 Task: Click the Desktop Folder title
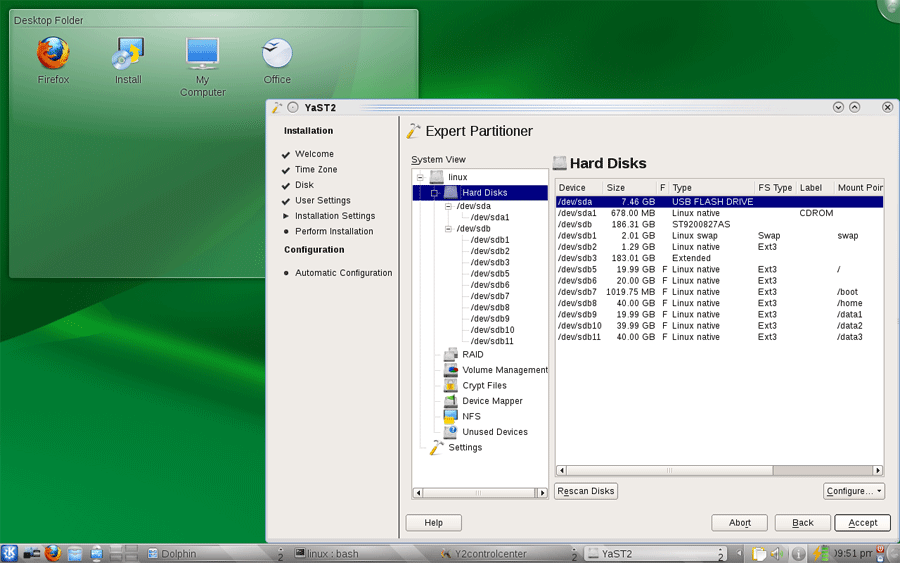tap(48, 20)
